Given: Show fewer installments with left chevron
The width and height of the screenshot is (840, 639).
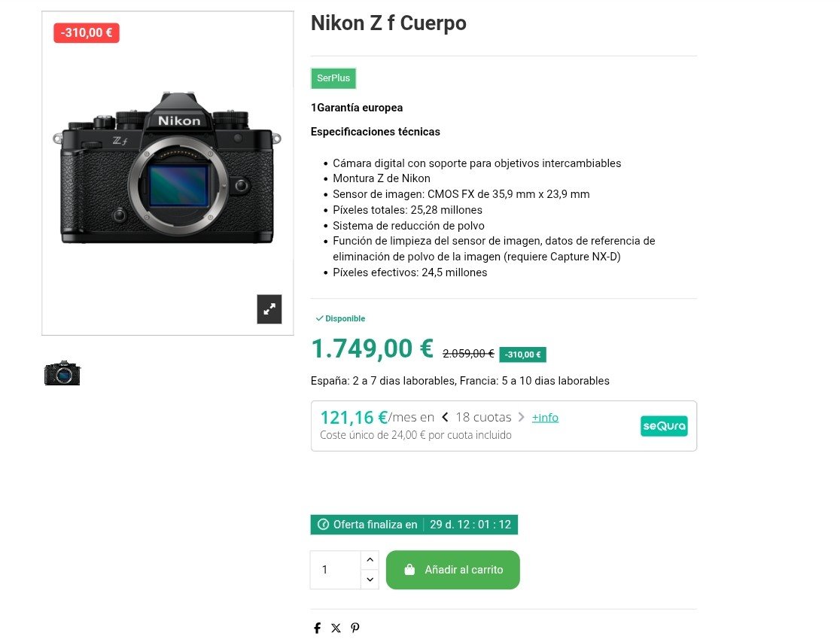Looking at the screenshot, I should coord(445,417).
